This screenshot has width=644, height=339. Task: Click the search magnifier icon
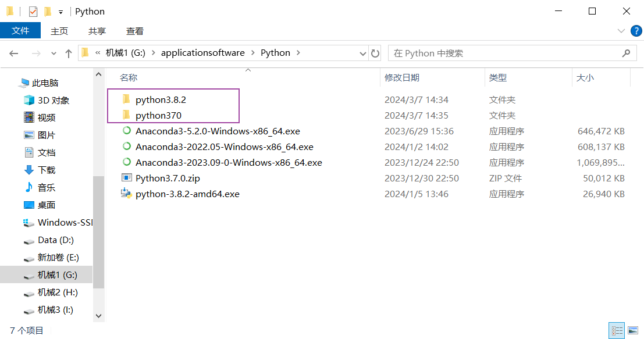click(x=627, y=53)
